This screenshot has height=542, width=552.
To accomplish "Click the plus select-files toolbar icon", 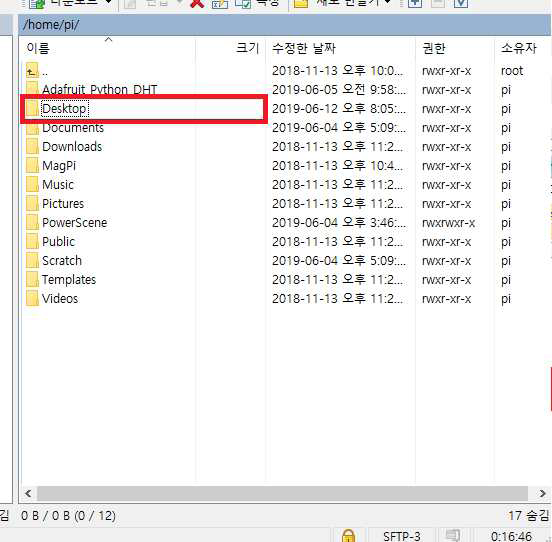I will [x=415, y=3].
